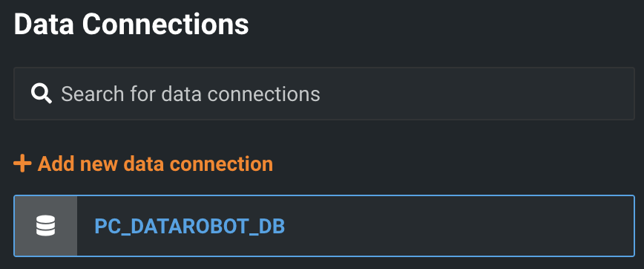Click 'Add new' orange text

click(x=78, y=163)
